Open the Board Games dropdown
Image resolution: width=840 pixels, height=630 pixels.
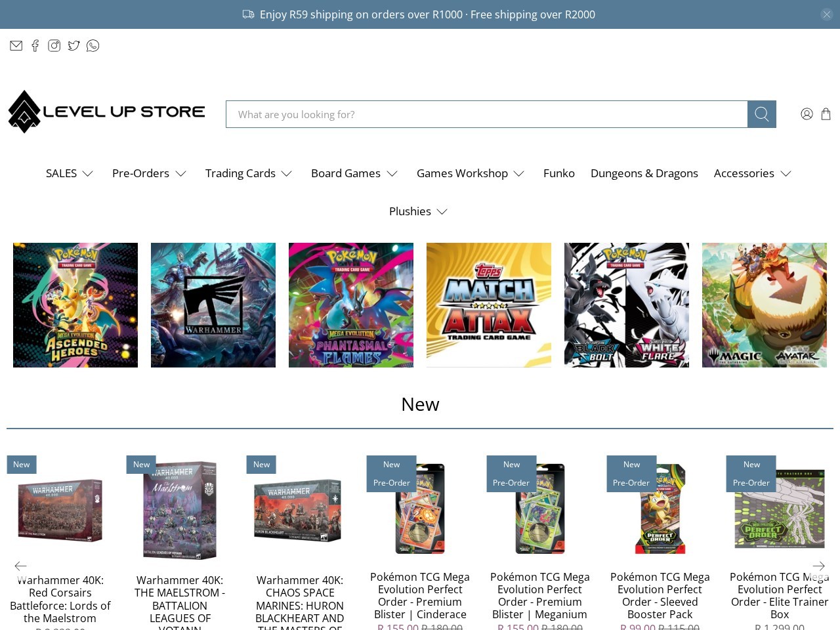click(x=346, y=173)
